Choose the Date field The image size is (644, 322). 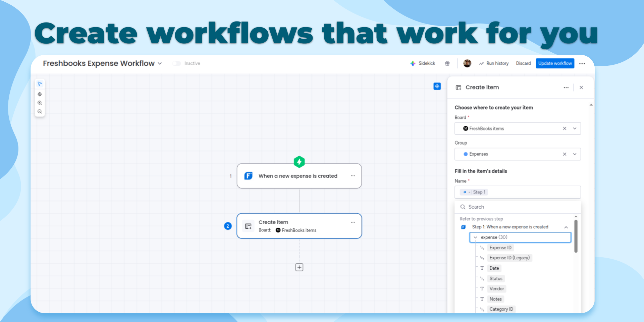(x=494, y=268)
